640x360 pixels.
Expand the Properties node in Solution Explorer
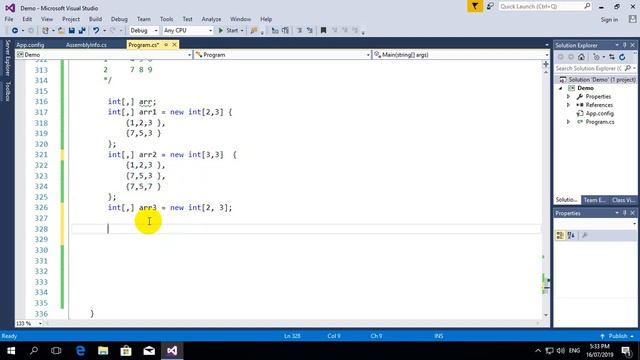coord(568,97)
